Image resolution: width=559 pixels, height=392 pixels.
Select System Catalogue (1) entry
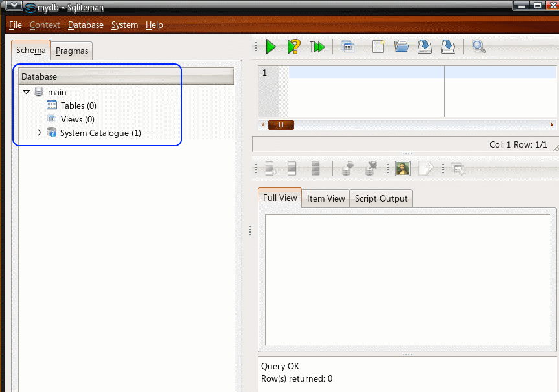tap(100, 133)
